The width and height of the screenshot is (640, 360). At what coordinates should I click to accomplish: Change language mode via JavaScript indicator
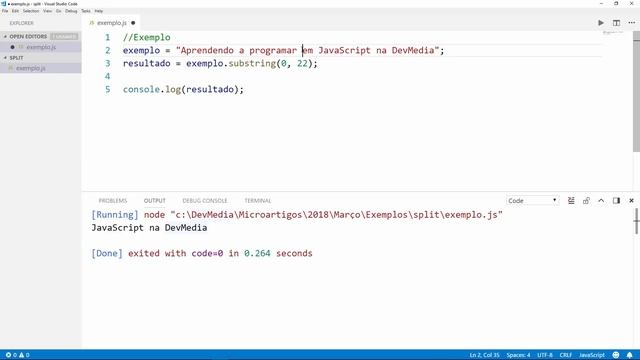pos(592,355)
